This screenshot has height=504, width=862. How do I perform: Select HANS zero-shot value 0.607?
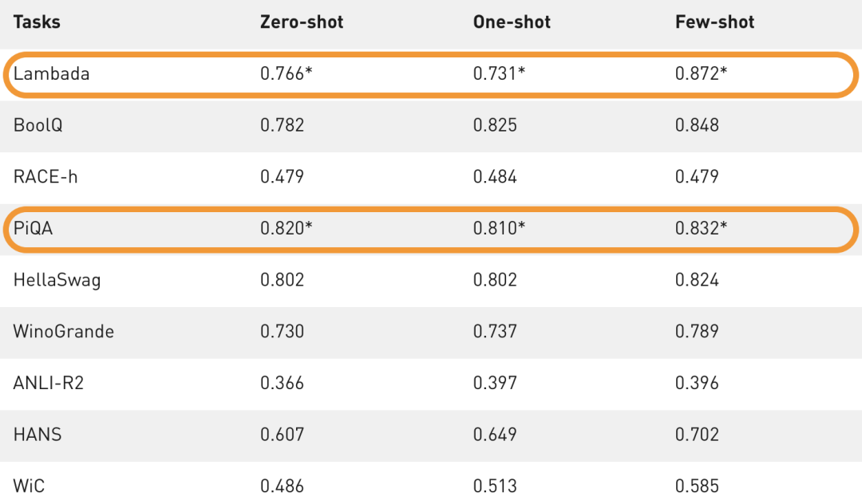coord(282,435)
